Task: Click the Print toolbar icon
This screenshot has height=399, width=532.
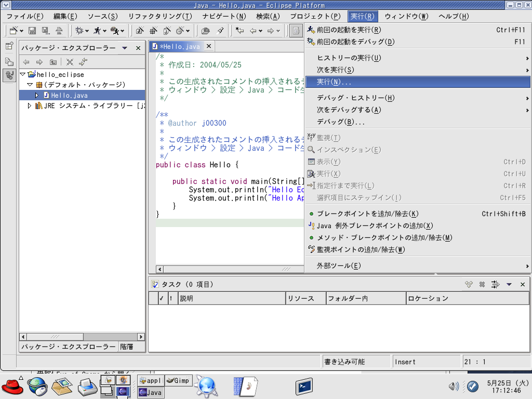Action: click(59, 31)
